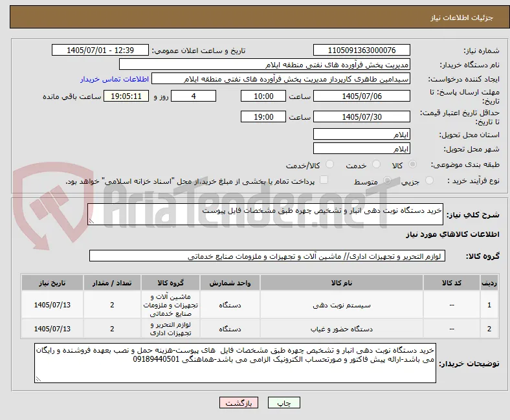Click unit cell دستگاه in row 1
This screenshot has width=510, height=420.
click(x=230, y=305)
